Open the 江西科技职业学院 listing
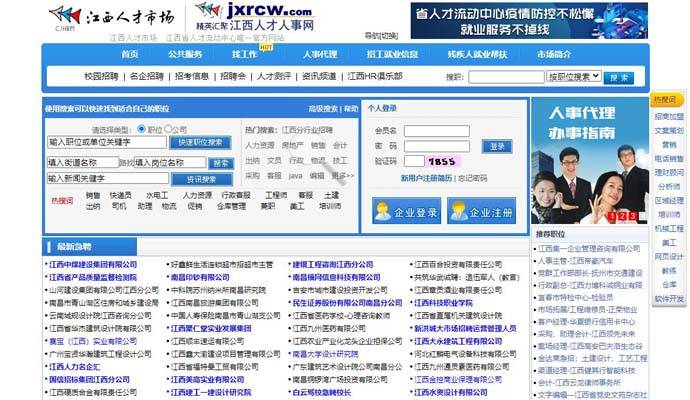Screen dimensions: 690x400 443,303
